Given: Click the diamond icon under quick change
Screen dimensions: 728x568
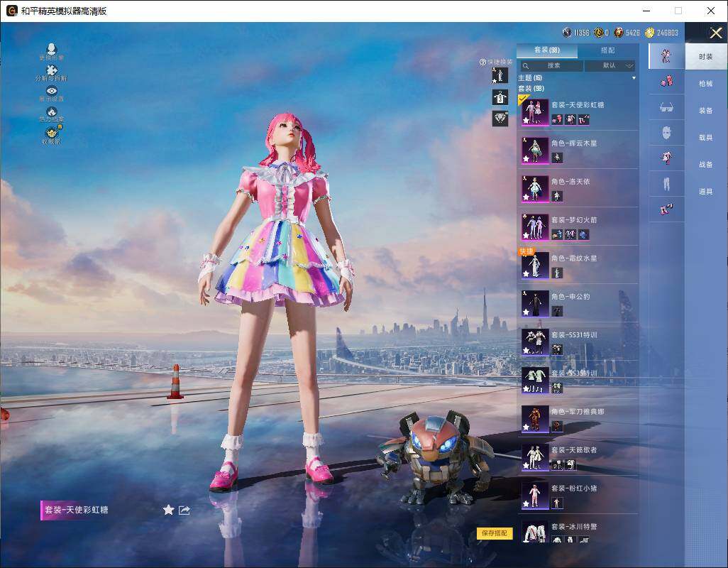Looking at the screenshot, I should tap(500, 119).
